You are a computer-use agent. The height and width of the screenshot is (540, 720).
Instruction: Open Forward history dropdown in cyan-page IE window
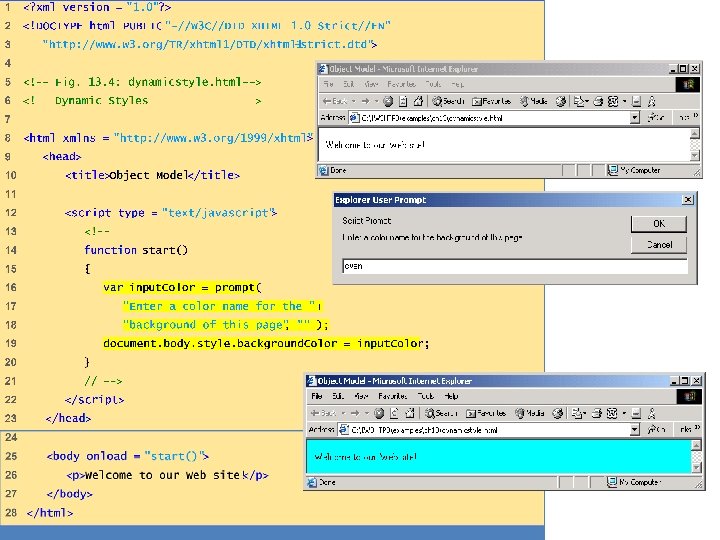(366, 413)
